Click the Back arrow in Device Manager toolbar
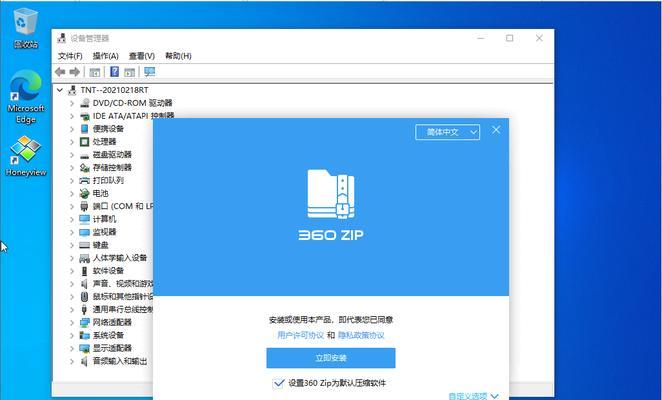Viewport: 662px width, 400px height. pos(60,72)
